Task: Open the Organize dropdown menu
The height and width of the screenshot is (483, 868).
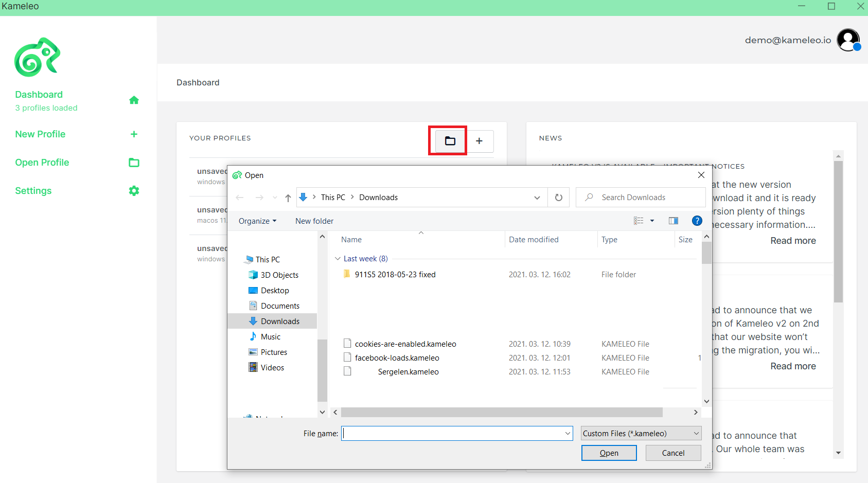Action: tap(258, 221)
